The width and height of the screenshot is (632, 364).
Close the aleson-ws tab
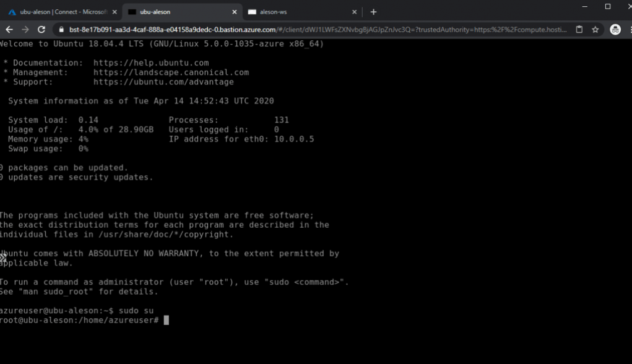coord(354,12)
